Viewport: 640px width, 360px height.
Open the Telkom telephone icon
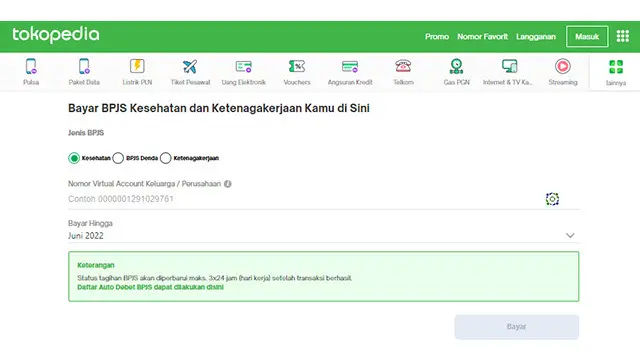(403, 66)
